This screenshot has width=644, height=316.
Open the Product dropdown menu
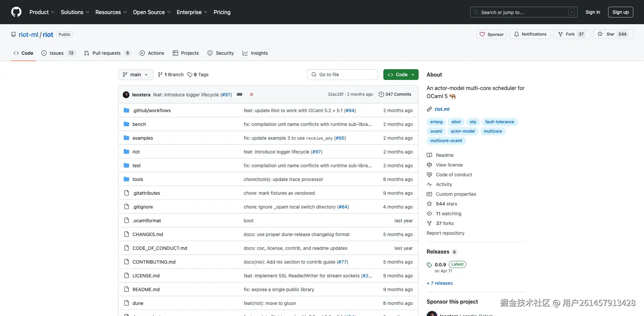tap(42, 12)
